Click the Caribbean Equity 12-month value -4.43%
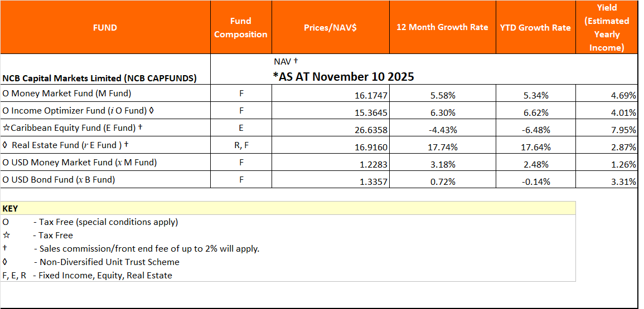Viewport: 644px width, 309px height. coord(442,130)
